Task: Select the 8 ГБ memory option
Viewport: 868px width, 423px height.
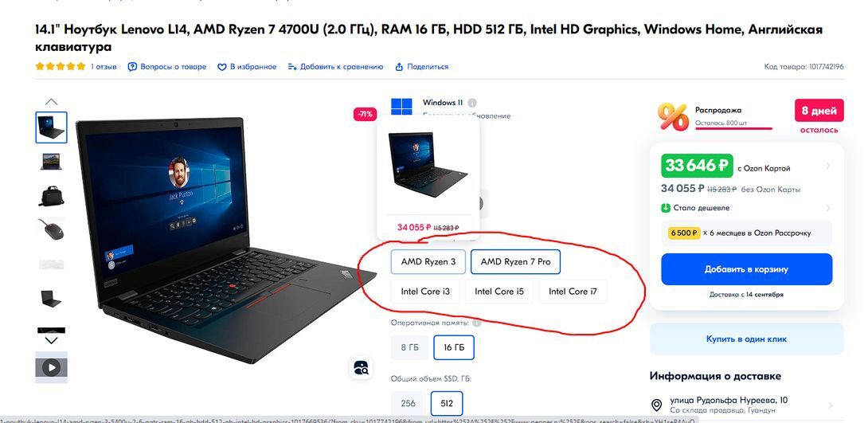Action: tap(409, 347)
